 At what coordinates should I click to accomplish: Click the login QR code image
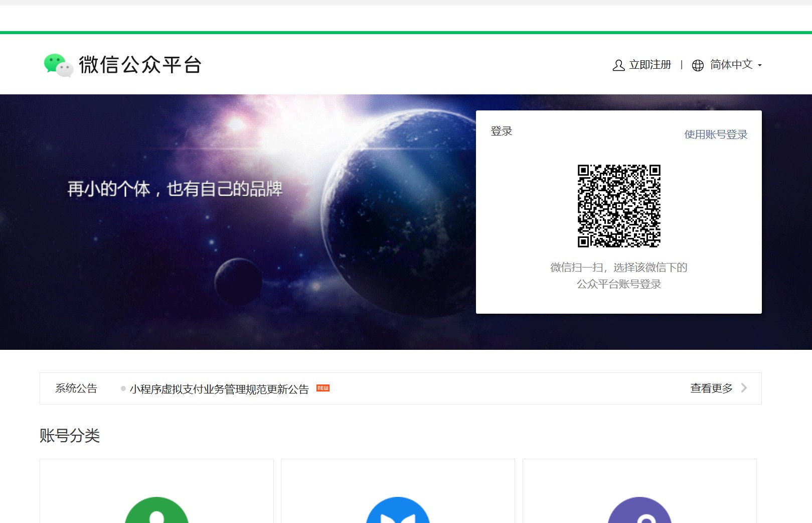click(619, 206)
